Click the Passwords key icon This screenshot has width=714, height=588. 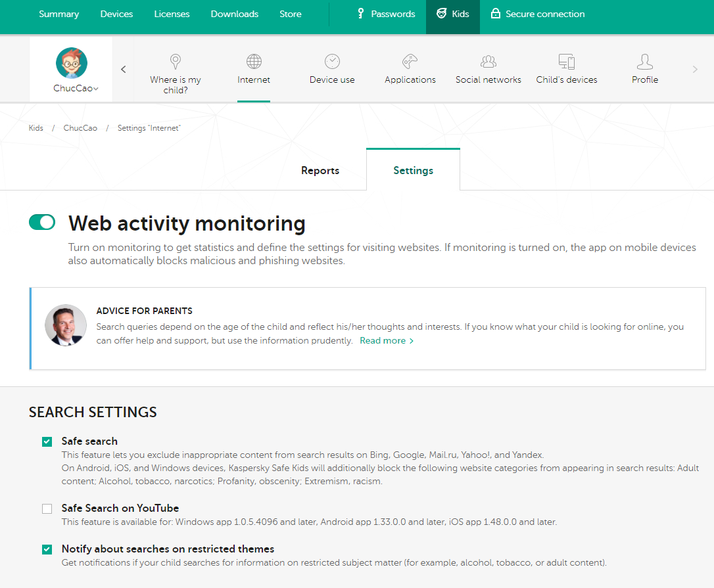tap(361, 14)
